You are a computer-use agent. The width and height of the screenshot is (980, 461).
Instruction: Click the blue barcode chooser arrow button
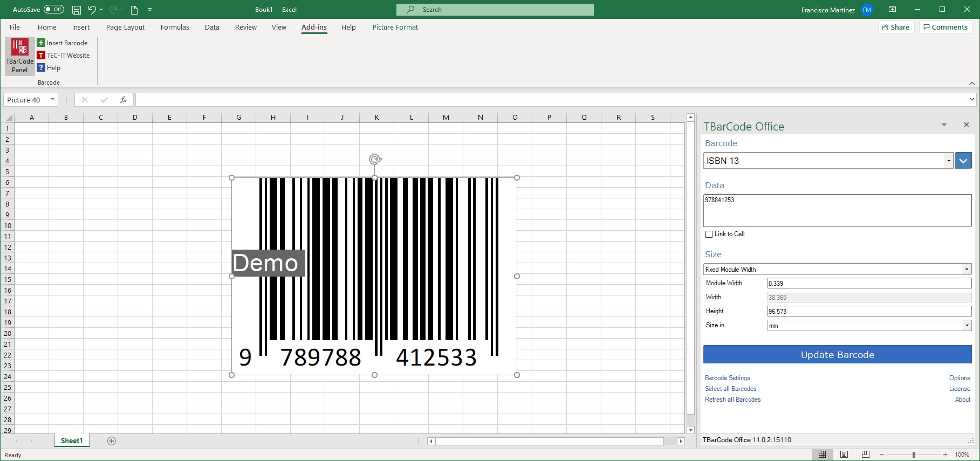pyautogui.click(x=963, y=161)
